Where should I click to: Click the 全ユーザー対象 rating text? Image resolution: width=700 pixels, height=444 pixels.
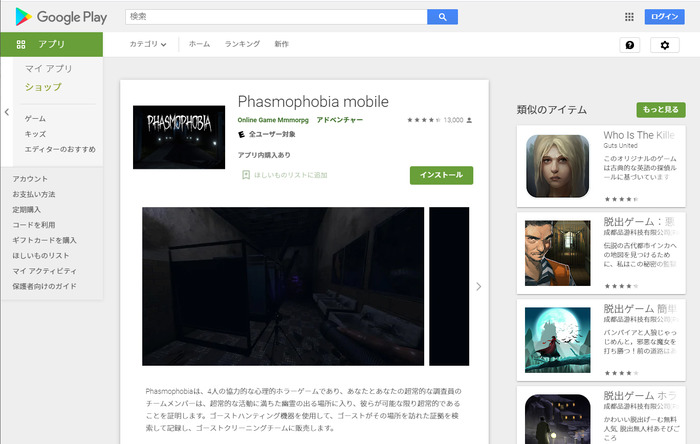click(x=272, y=134)
